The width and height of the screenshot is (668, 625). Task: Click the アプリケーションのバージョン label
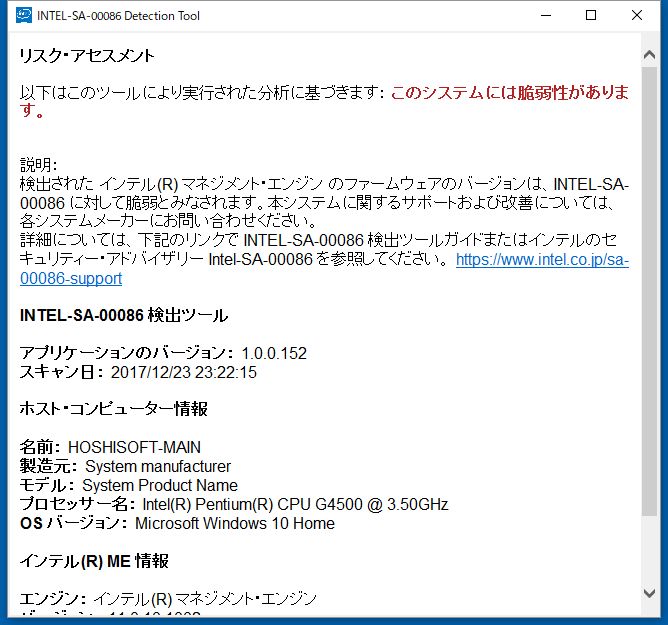tap(127, 353)
